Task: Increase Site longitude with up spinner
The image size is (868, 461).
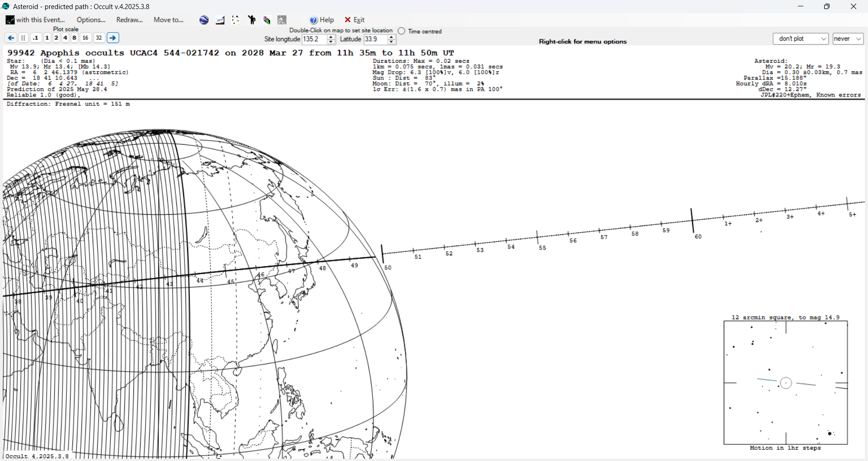Action: coord(331,37)
